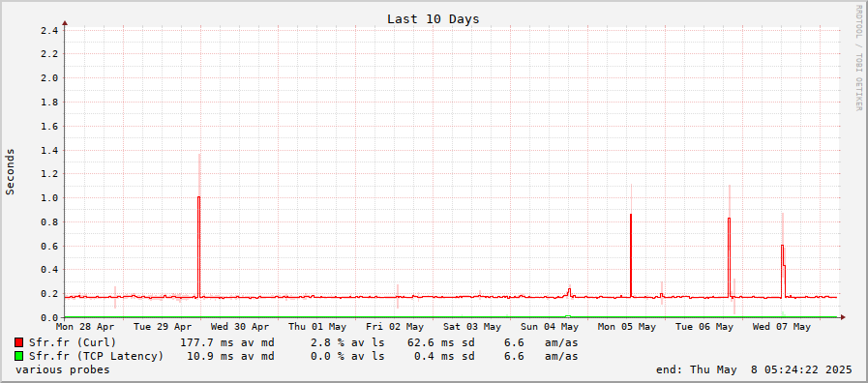868x383 pixels.
Task: Click the "Tue 29 Apr" x-axis label
Action: point(163,327)
